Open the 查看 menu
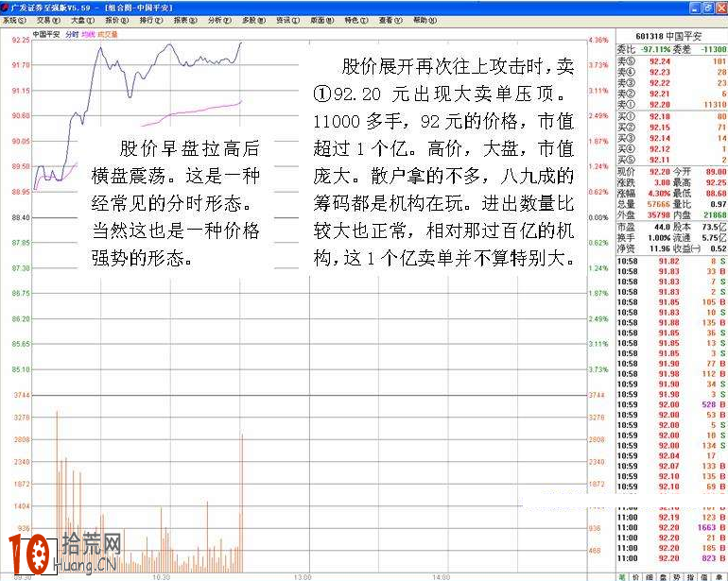 pos(390,21)
